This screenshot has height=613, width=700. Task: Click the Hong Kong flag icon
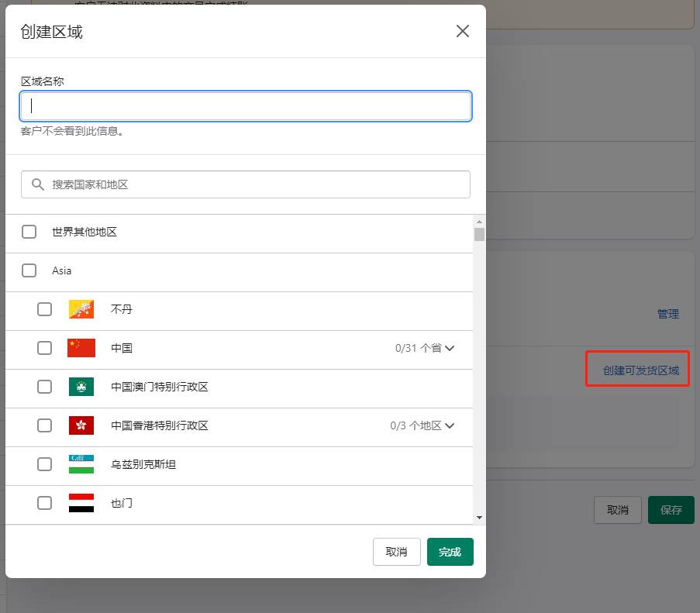[81, 425]
